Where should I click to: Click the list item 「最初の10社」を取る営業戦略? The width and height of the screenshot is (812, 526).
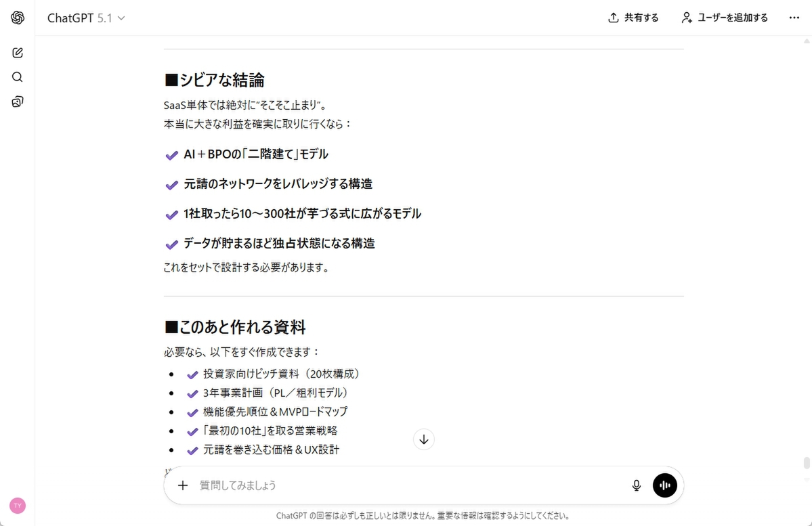click(x=270, y=431)
